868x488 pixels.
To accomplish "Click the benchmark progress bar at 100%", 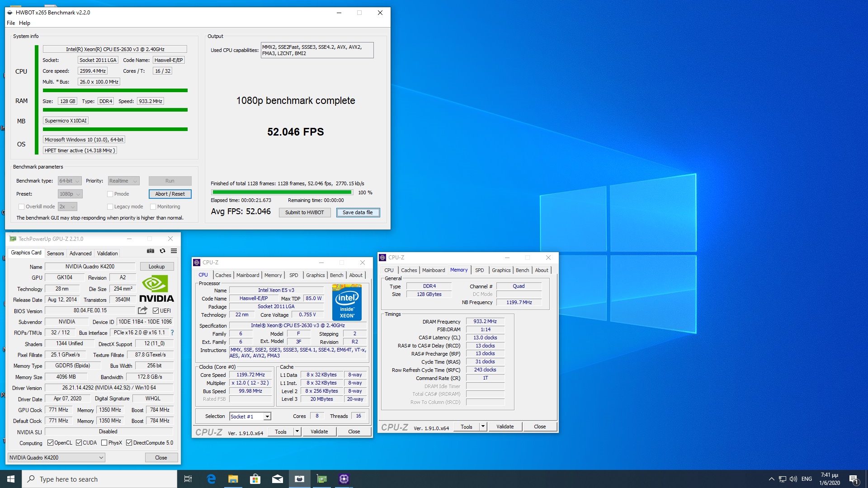I will point(282,192).
